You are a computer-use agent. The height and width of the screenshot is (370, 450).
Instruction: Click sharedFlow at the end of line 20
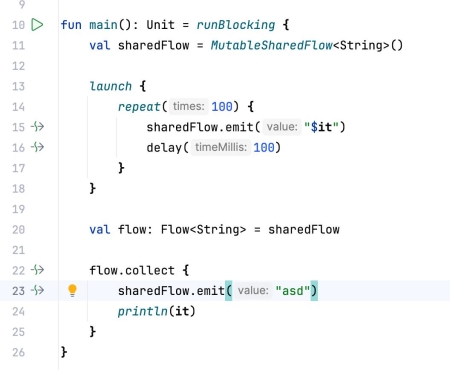304,230
